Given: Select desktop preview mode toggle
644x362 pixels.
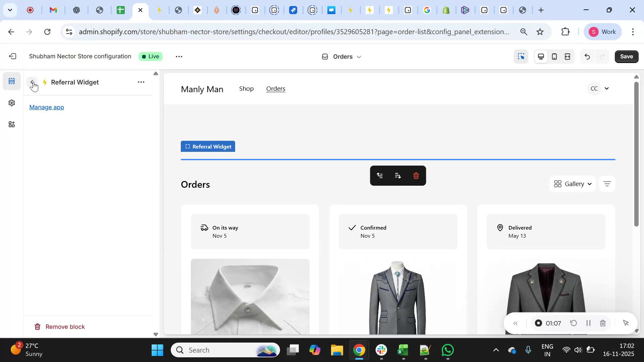Looking at the screenshot, I should click(541, 56).
